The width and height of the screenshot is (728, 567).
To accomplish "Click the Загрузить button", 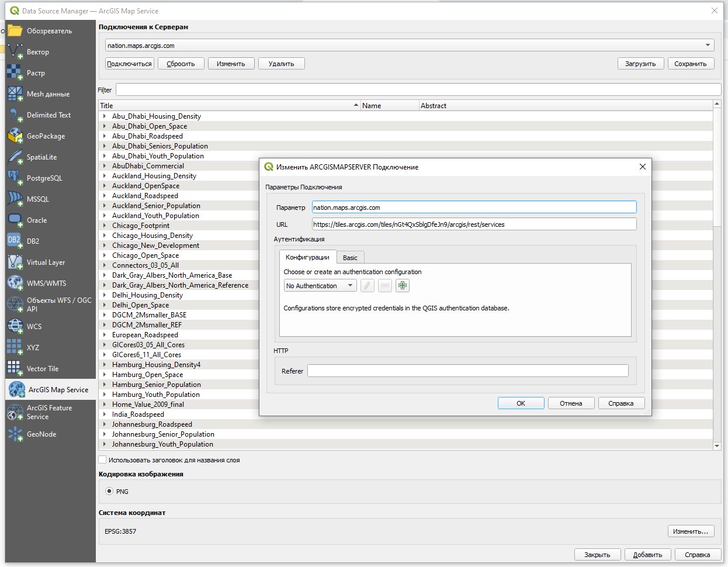I will tap(640, 64).
